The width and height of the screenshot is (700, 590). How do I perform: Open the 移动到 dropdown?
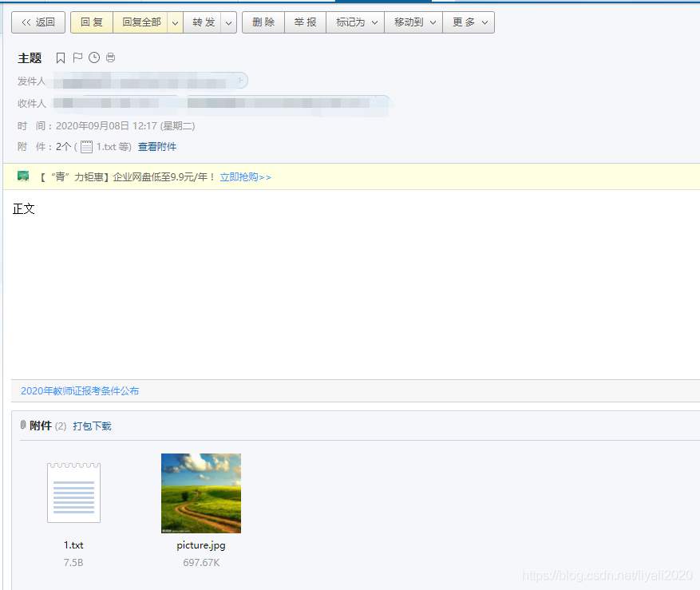433,22
